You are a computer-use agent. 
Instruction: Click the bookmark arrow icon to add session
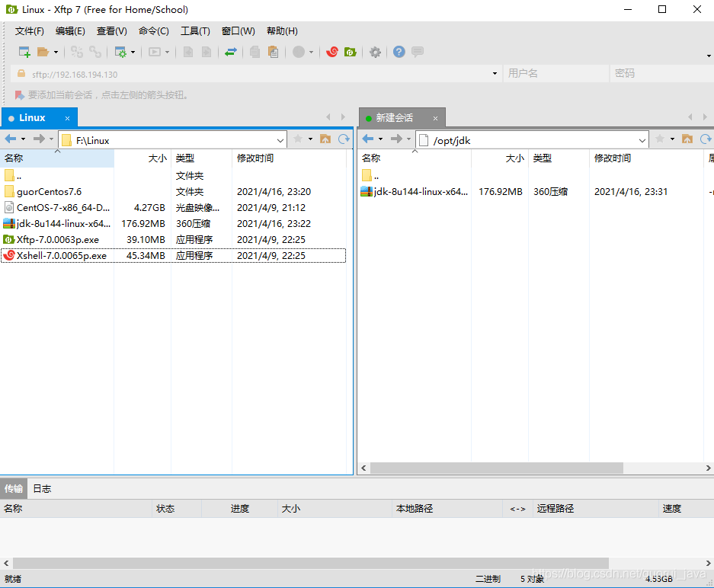[20, 94]
